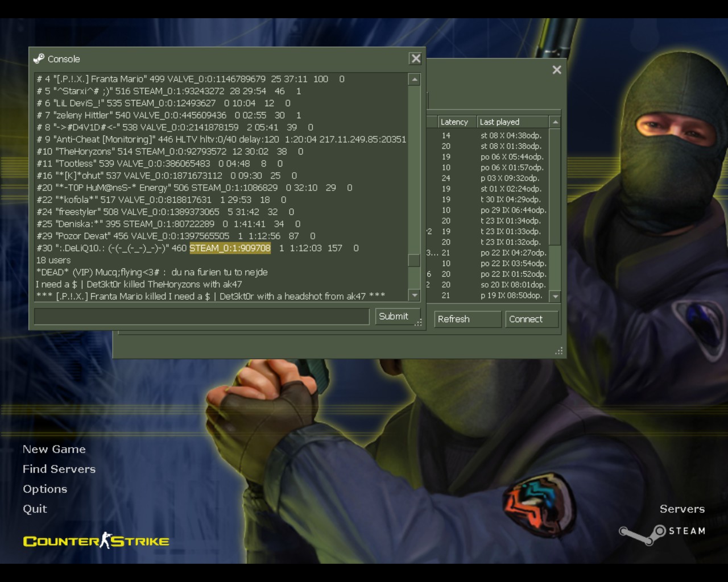Viewport: 728px width, 582px height.
Task: Click the line for player LiL DeviS_!
Action: tap(164, 103)
